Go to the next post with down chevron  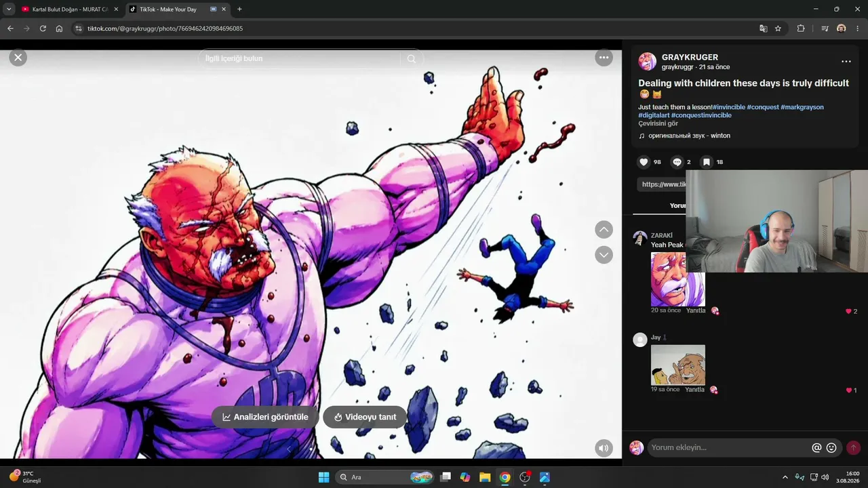pos(604,255)
